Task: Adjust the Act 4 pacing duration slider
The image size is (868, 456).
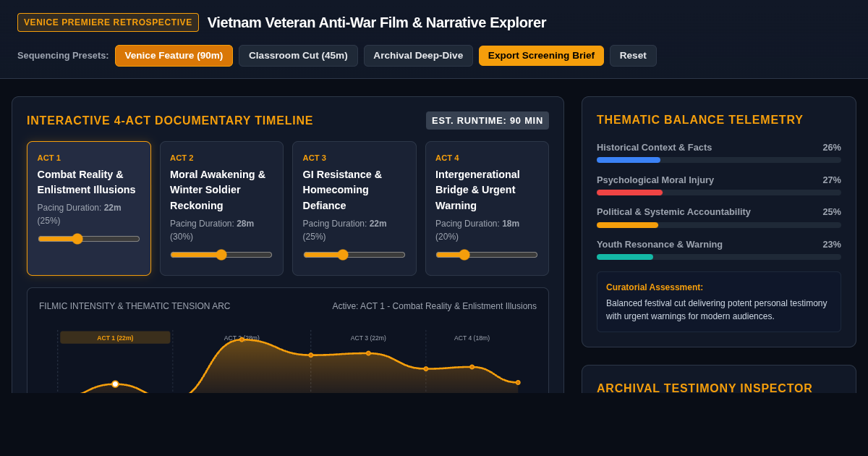Action: 487,255
